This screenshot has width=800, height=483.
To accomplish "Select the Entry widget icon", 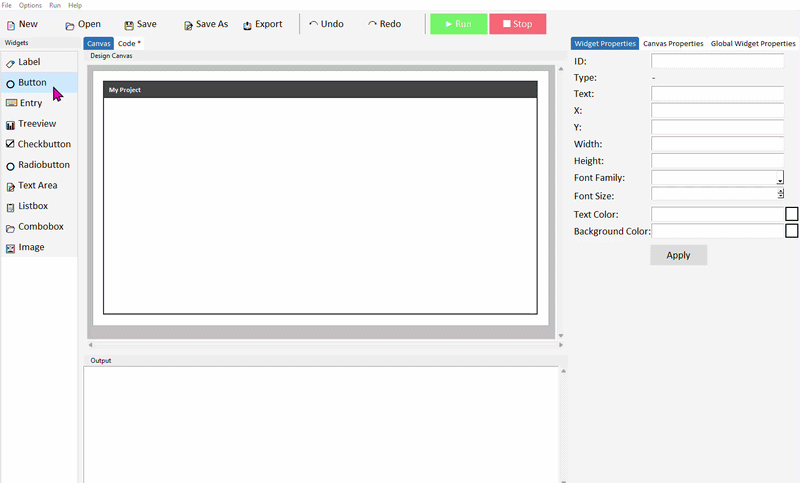I will coord(11,103).
